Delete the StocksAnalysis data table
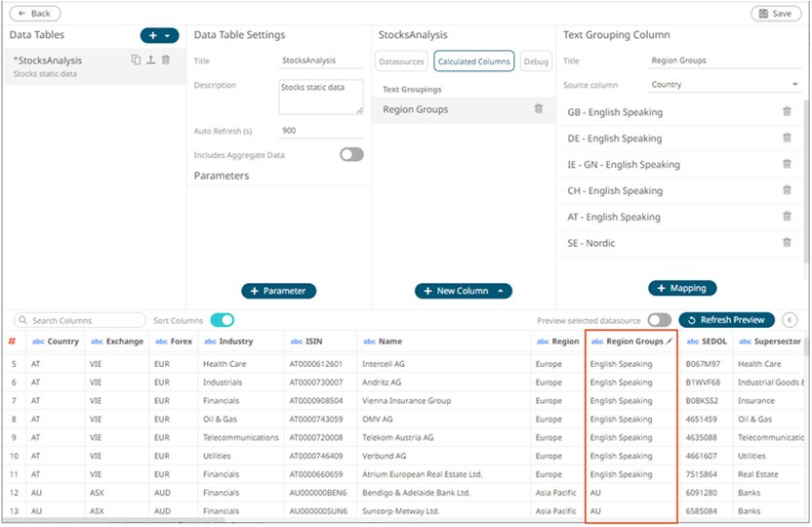The width and height of the screenshot is (812, 527). pos(166,60)
